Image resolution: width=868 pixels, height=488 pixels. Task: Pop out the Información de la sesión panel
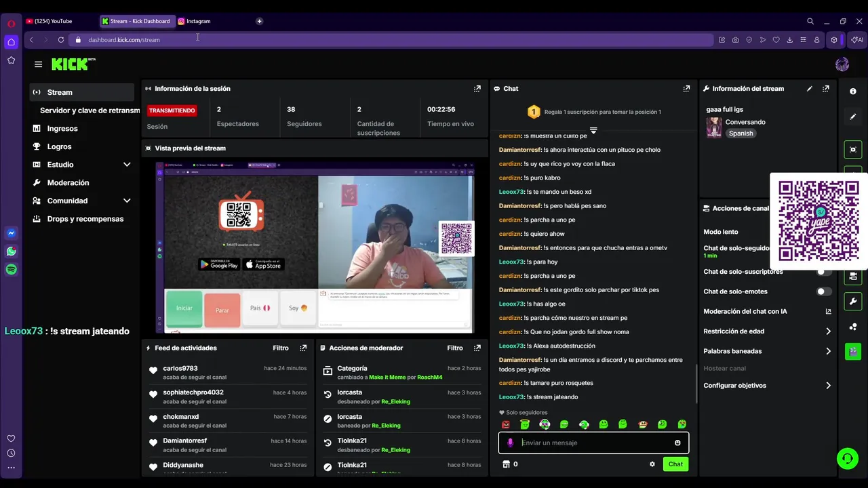[477, 89]
